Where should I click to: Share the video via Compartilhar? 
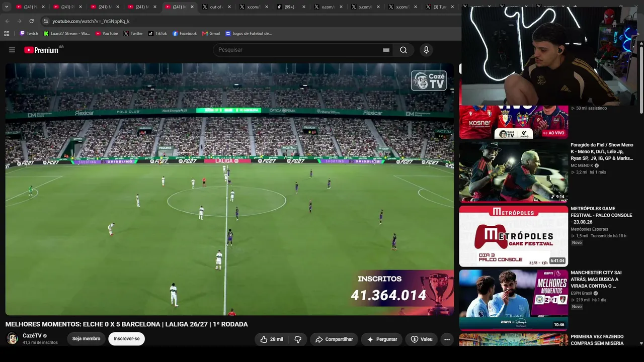(334, 339)
